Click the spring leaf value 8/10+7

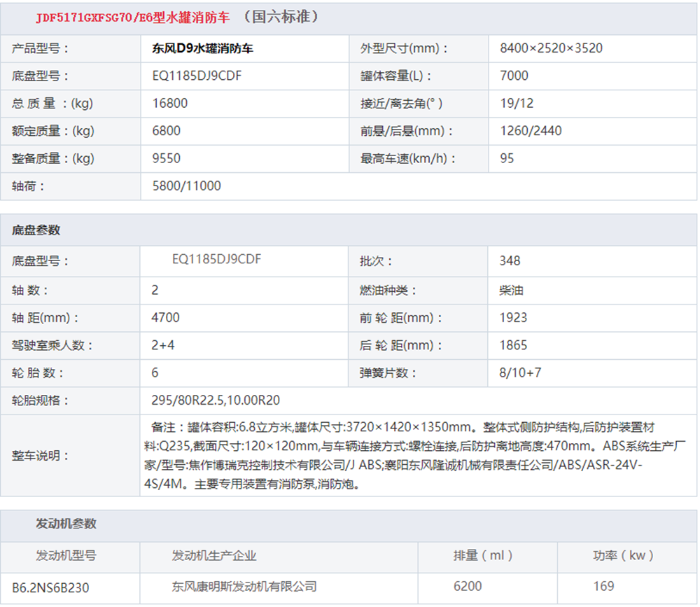coord(520,373)
